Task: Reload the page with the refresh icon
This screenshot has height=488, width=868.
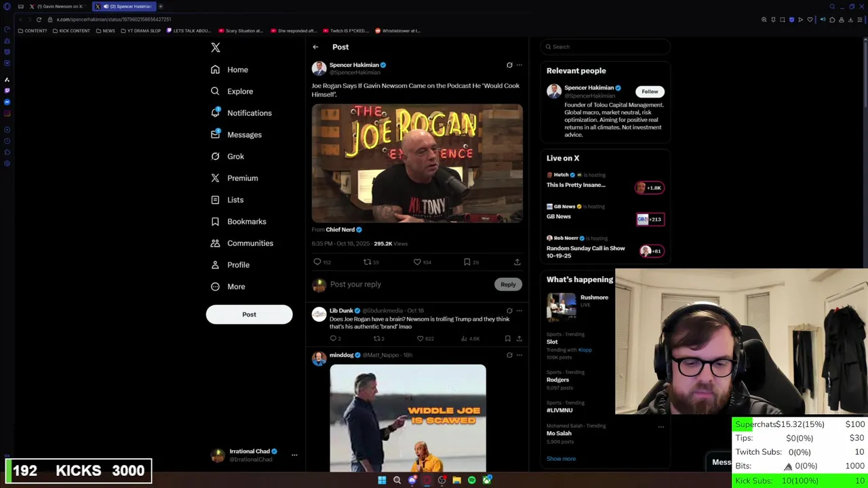Action: coord(39,20)
